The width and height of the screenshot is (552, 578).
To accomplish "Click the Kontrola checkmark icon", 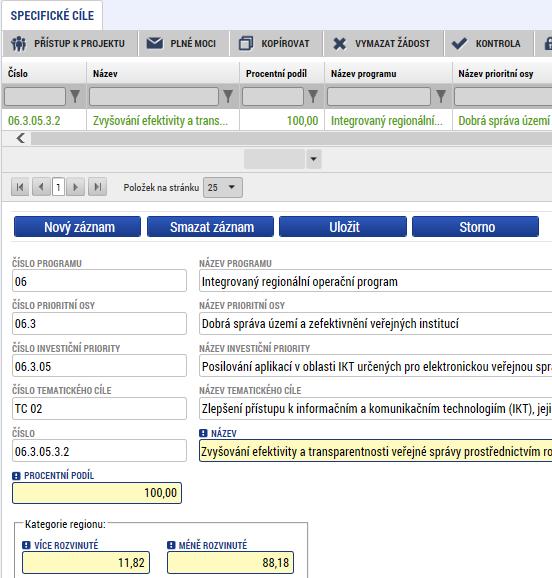I will (x=459, y=43).
